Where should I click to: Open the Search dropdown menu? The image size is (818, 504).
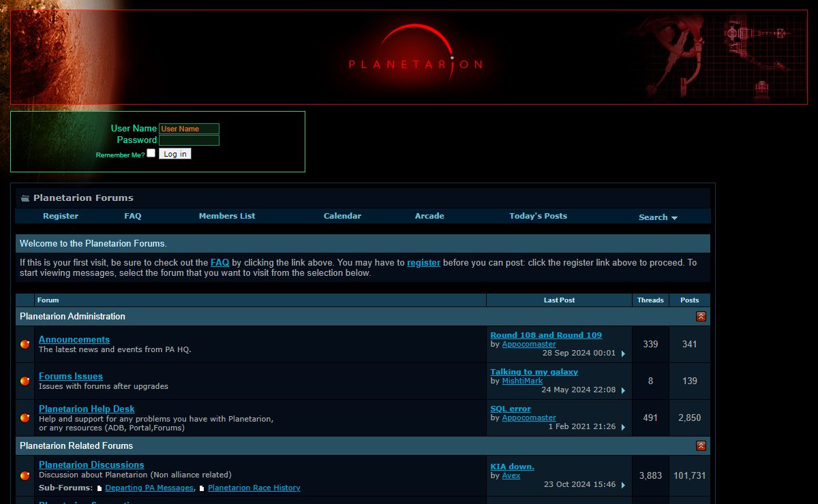click(x=658, y=217)
